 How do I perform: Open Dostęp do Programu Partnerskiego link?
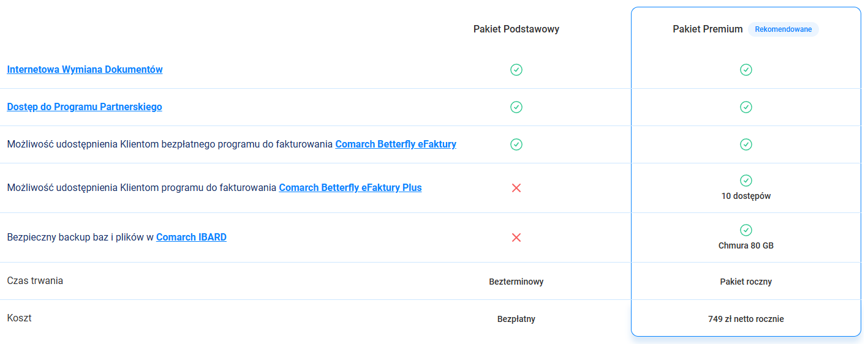85,107
